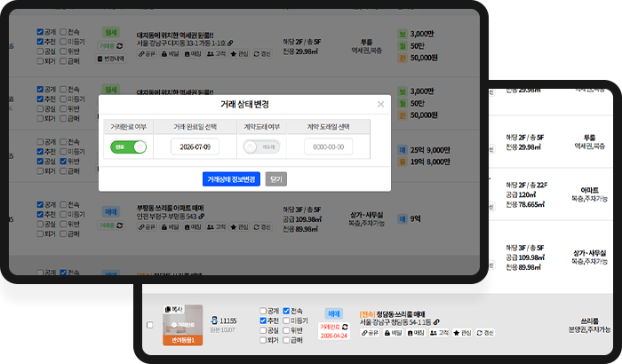Click 갱신 refresh icon in 대치동 33-1 row
Screen dimensions: 622x364
coord(262,54)
